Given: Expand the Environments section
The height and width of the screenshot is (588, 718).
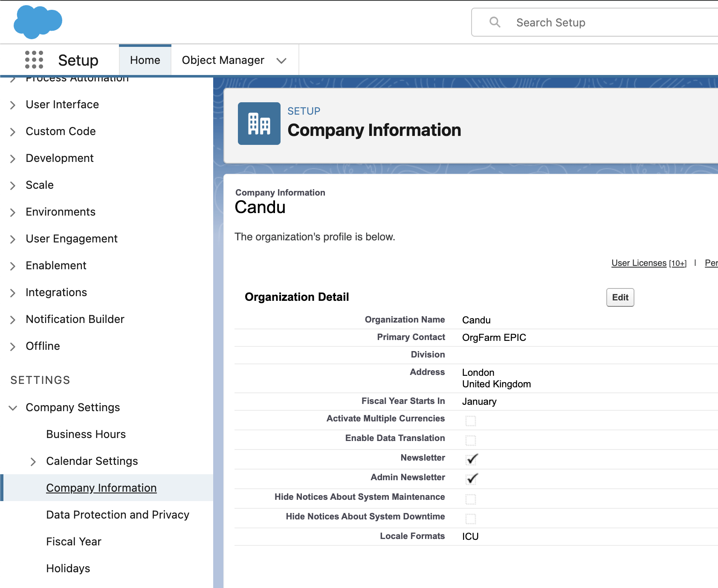Looking at the screenshot, I should 13,212.
